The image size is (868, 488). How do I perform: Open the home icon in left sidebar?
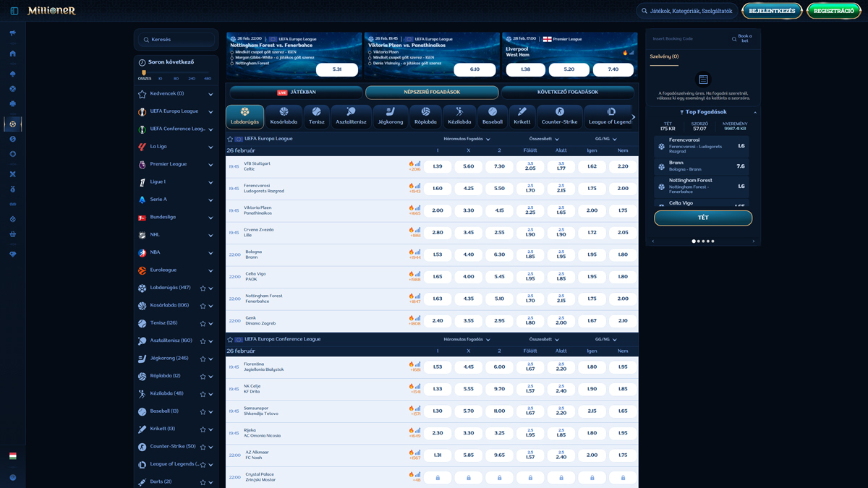pyautogui.click(x=12, y=53)
